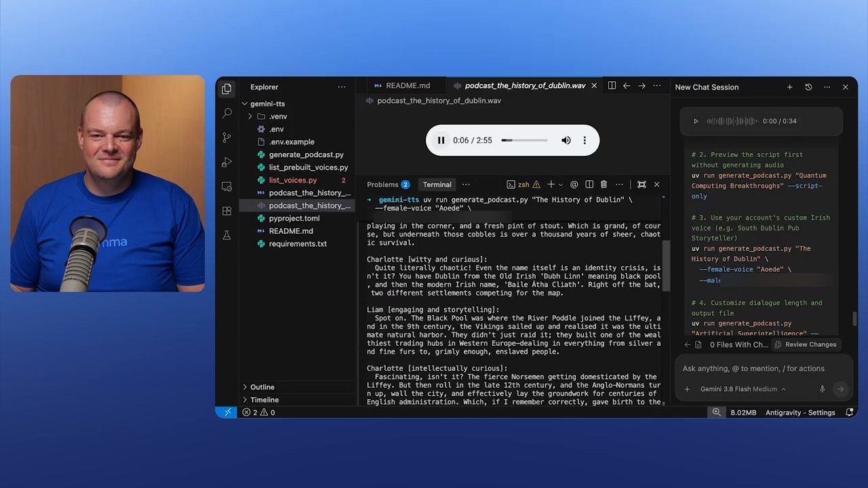Start a new chat with the plus icon
Viewport: 868px width, 488px height.
coord(789,87)
